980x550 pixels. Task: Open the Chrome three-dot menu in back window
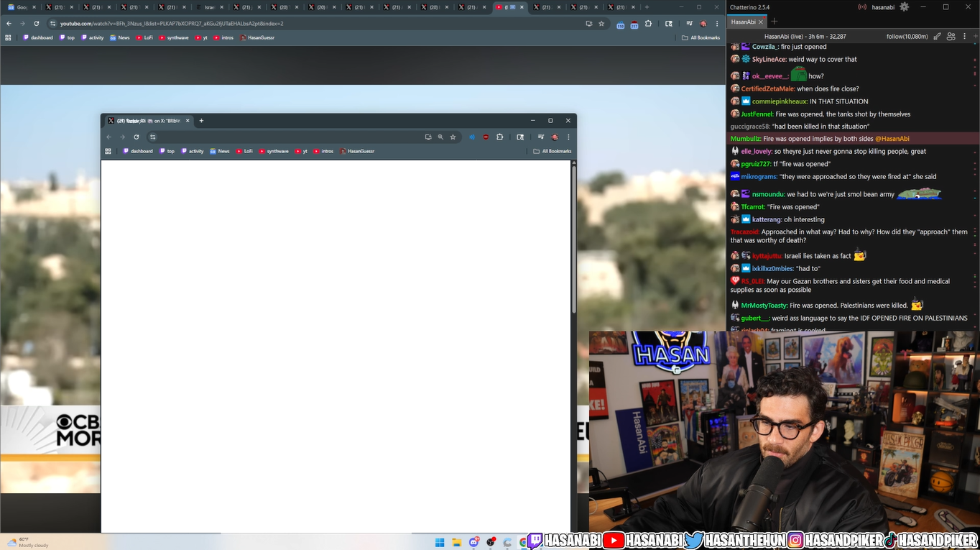[x=717, y=23]
